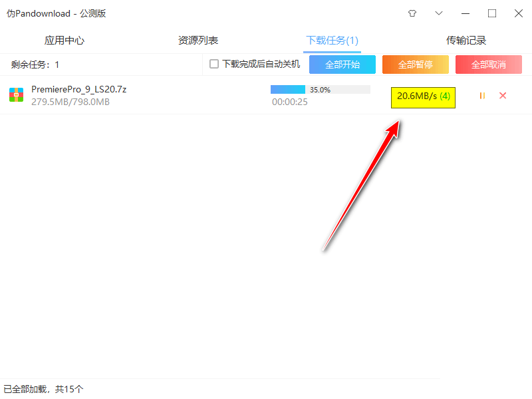
Task: View the 传输记录 tab
Action: (x=466, y=40)
